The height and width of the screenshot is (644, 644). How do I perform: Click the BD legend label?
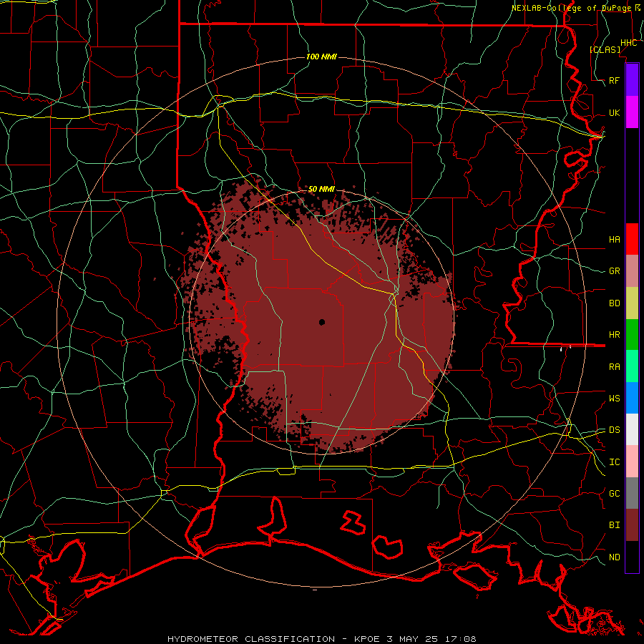[614, 303]
